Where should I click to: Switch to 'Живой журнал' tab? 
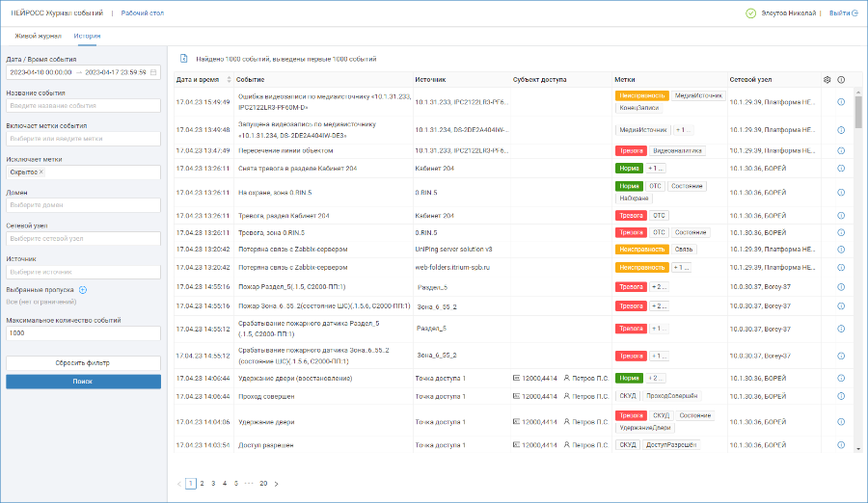pyautogui.click(x=38, y=36)
